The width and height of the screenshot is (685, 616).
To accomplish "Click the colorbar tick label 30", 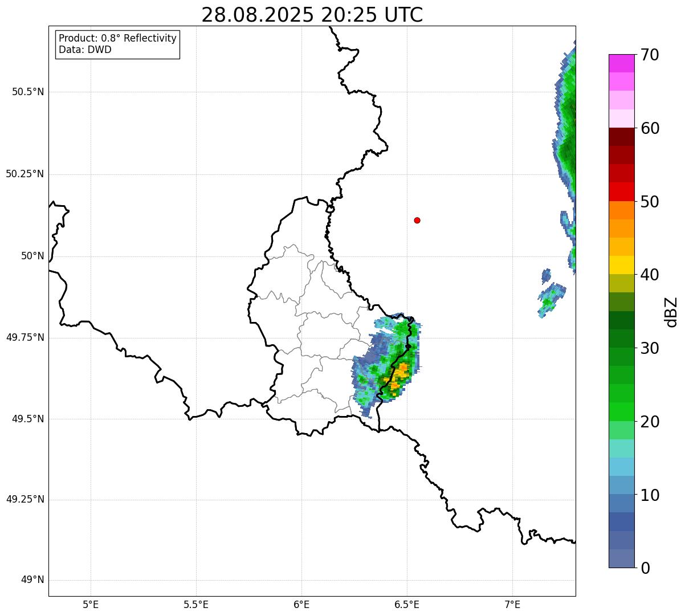I will coord(650,348).
